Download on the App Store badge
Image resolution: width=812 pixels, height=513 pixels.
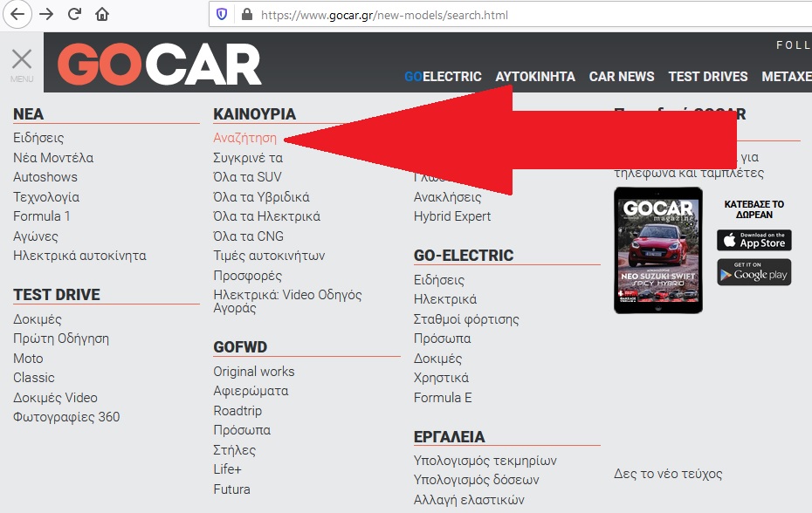click(x=754, y=240)
